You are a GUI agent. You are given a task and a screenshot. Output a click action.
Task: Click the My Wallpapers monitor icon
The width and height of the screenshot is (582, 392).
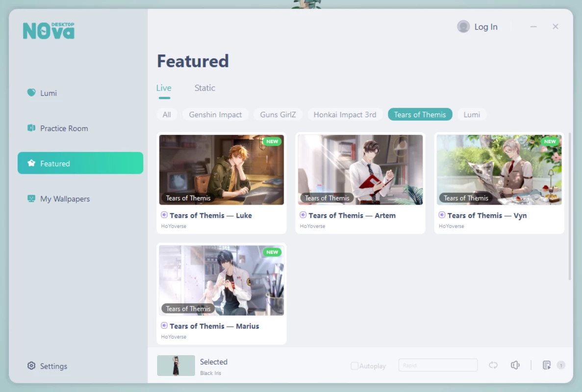point(31,198)
